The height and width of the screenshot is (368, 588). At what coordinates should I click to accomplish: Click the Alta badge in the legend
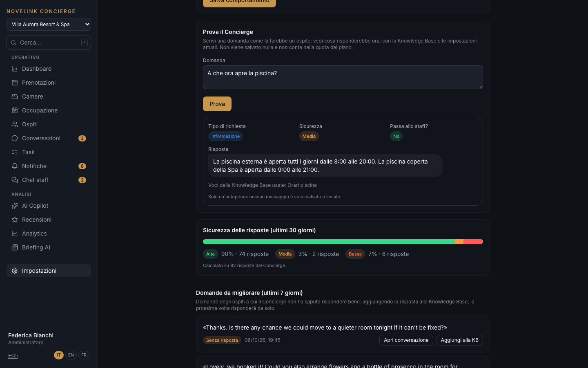[210, 254]
